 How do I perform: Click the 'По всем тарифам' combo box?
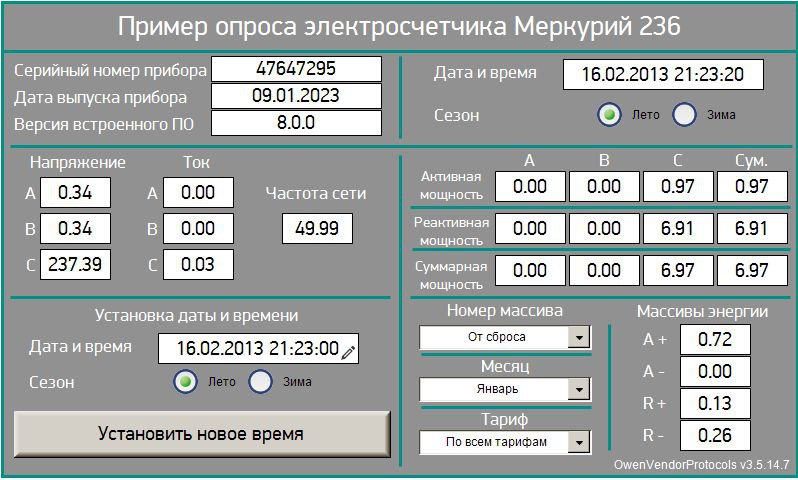505,442
